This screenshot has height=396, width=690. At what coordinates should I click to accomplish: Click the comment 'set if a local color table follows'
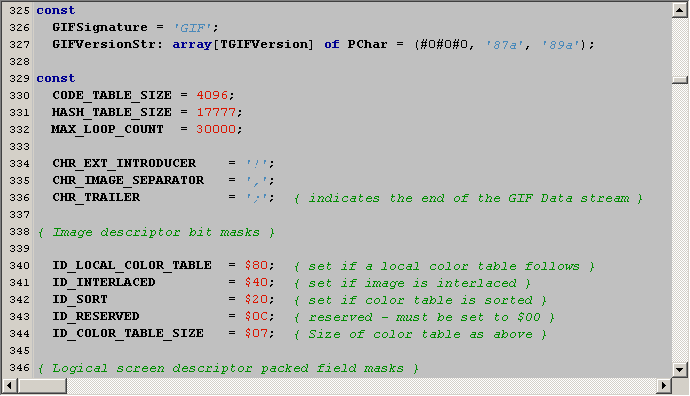(x=444, y=267)
